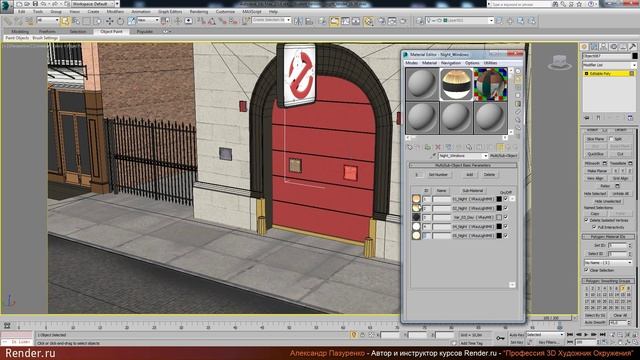Open the reference coordinate system View dropdown
This screenshot has width=640, height=360.
148,20
